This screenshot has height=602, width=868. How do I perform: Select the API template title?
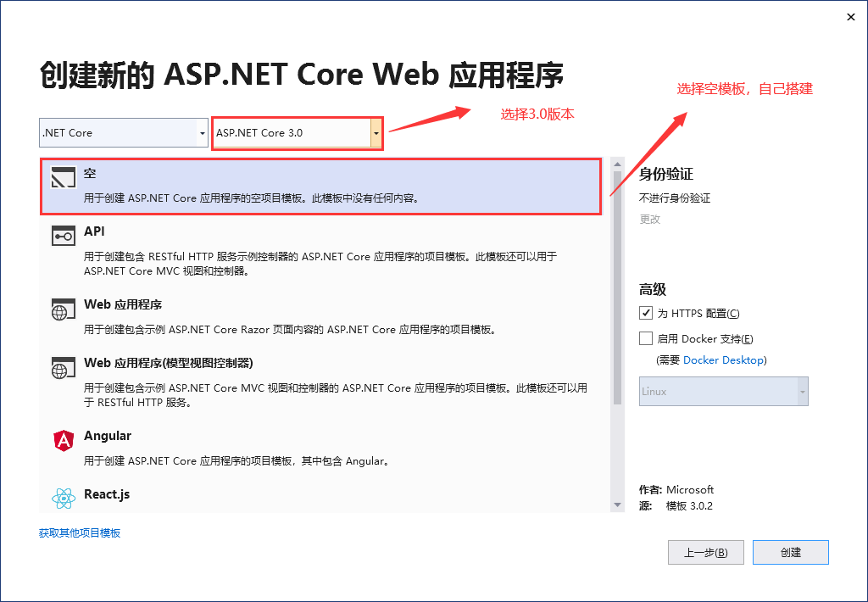tap(94, 231)
